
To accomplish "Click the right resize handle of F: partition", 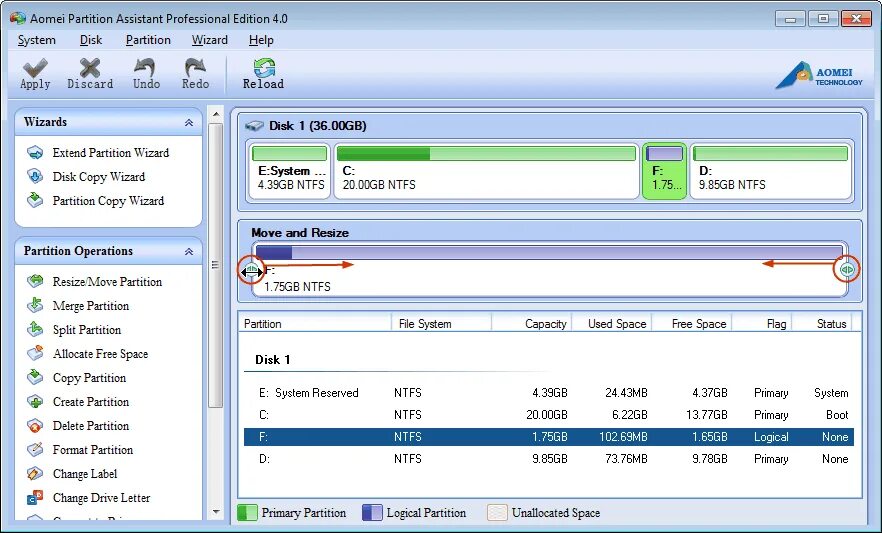I will click(x=847, y=269).
